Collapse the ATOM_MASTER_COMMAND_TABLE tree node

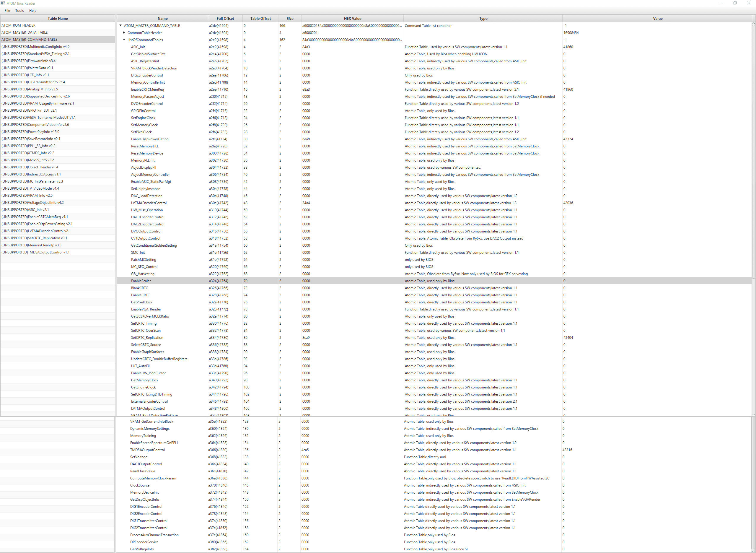(120, 25)
